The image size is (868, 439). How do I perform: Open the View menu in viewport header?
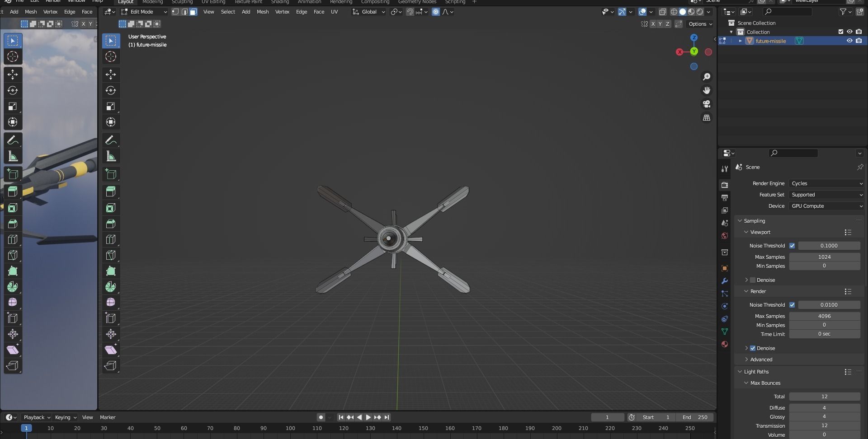coord(208,12)
